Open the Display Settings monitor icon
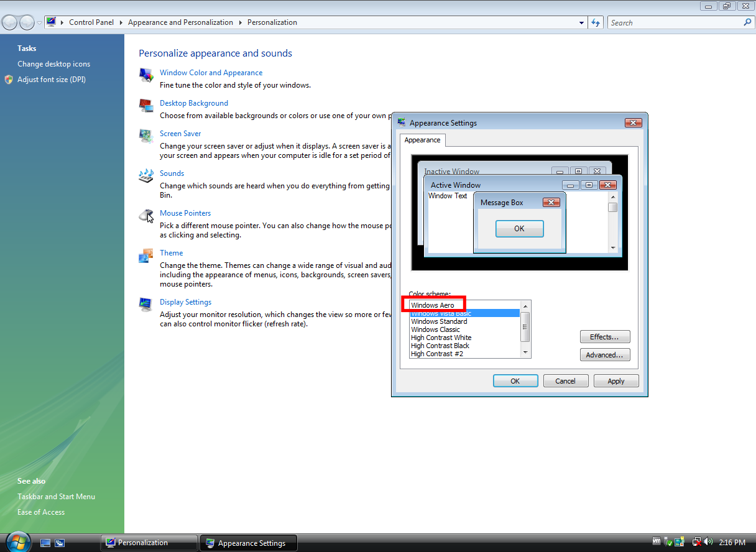The width and height of the screenshot is (756, 552). click(146, 305)
